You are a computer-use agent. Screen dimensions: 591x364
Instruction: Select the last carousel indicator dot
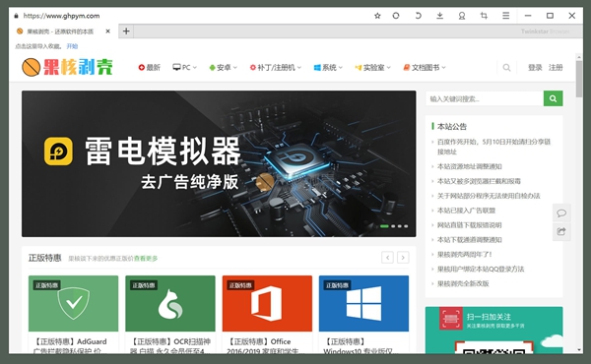coord(406,226)
